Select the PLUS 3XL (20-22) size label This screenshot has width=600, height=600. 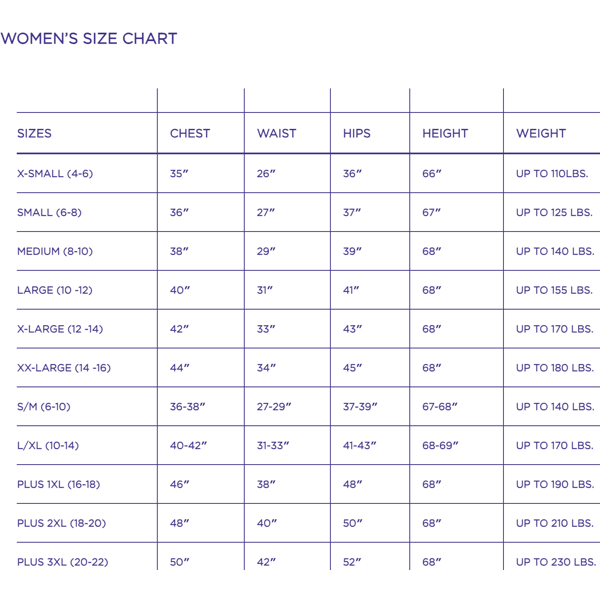[62, 562]
